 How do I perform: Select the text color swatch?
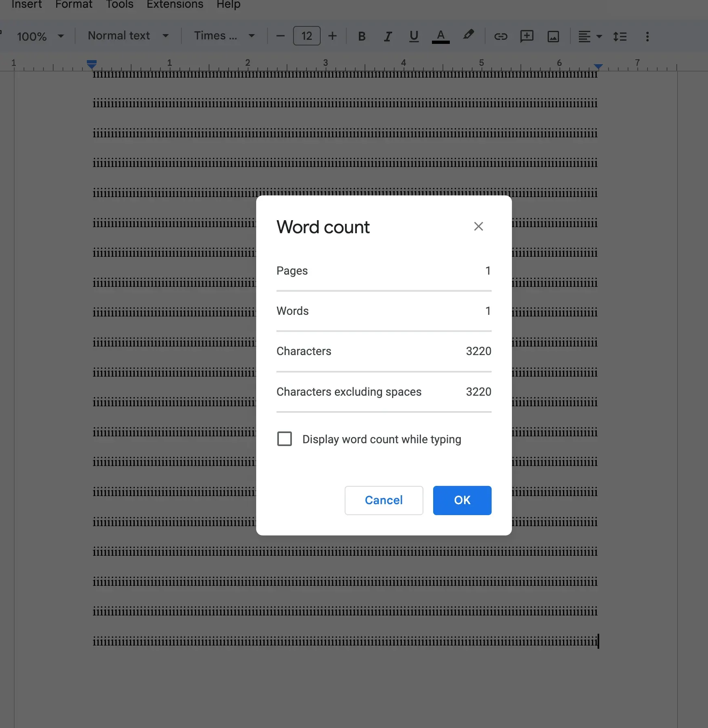pos(440,35)
